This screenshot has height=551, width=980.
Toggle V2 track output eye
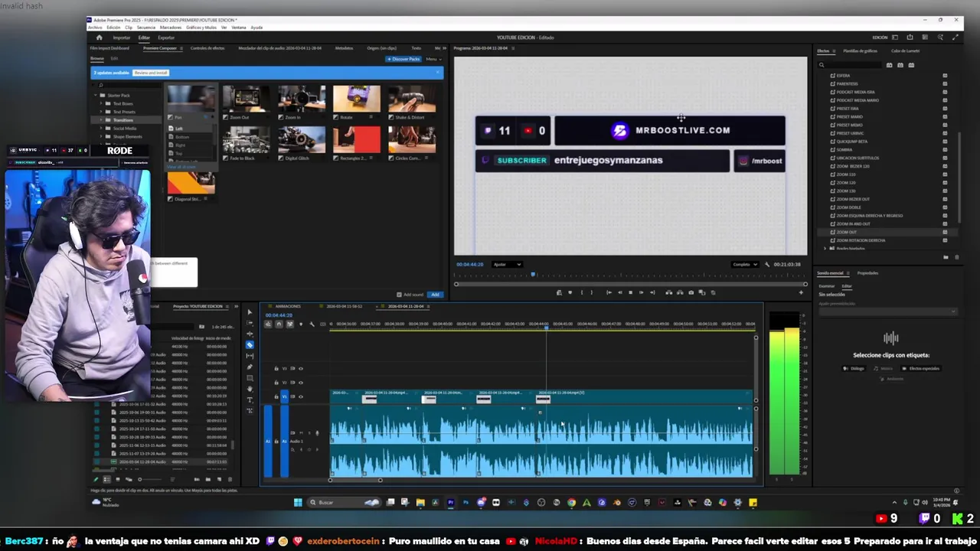tap(300, 382)
